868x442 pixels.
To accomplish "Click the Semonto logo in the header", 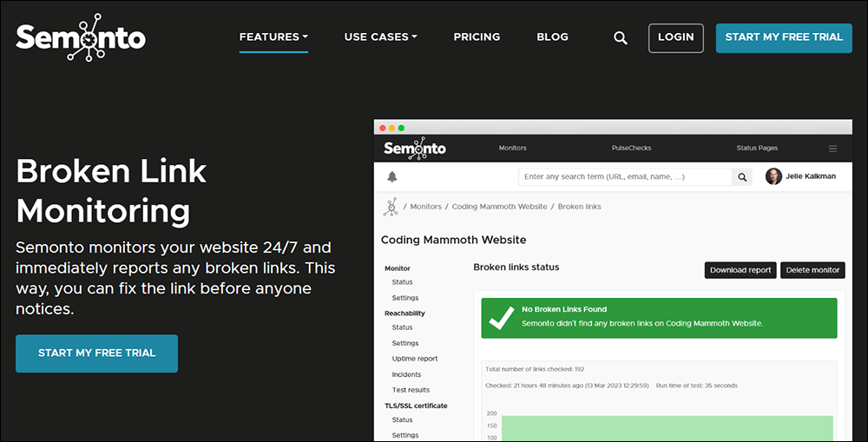I will [x=81, y=37].
